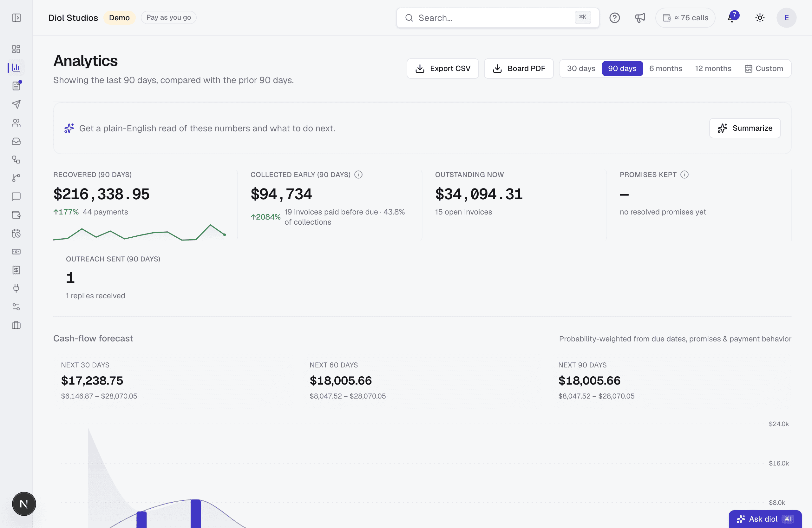Open the Custom date range picker
The width and height of the screenshot is (812, 528).
763,69
